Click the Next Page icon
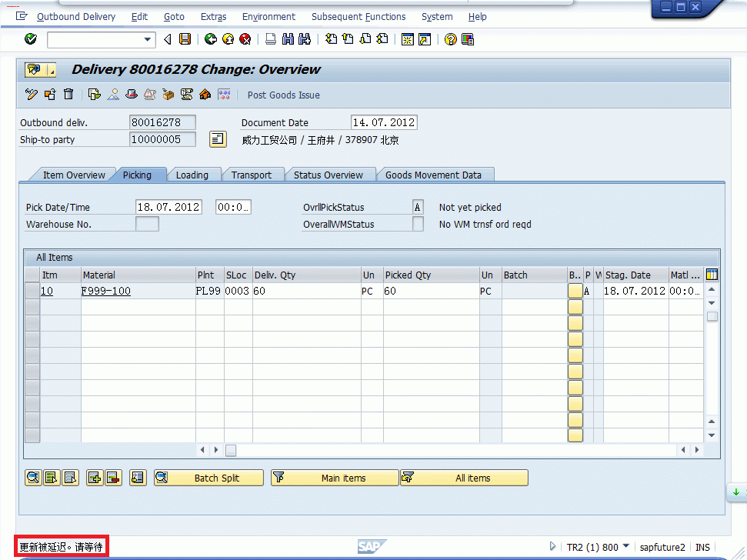 click(x=365, y=39)
